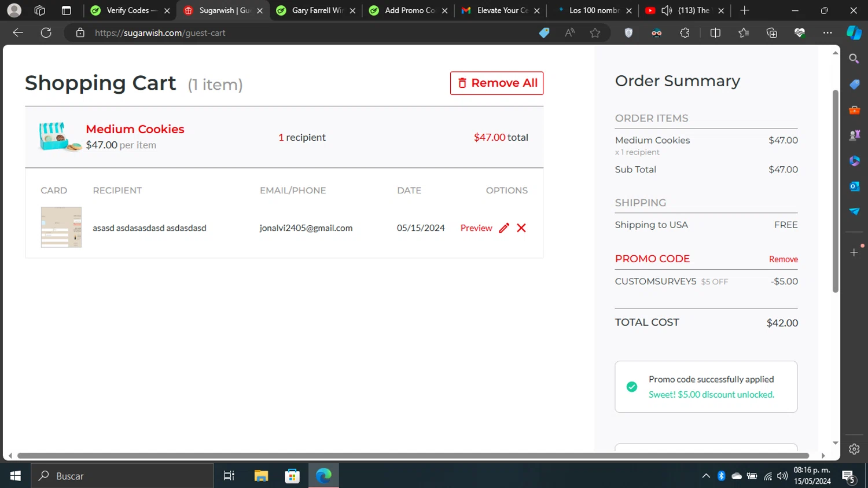Open the recipient card thumbnail
The image size is (868, 488).
tap(61, 227)
